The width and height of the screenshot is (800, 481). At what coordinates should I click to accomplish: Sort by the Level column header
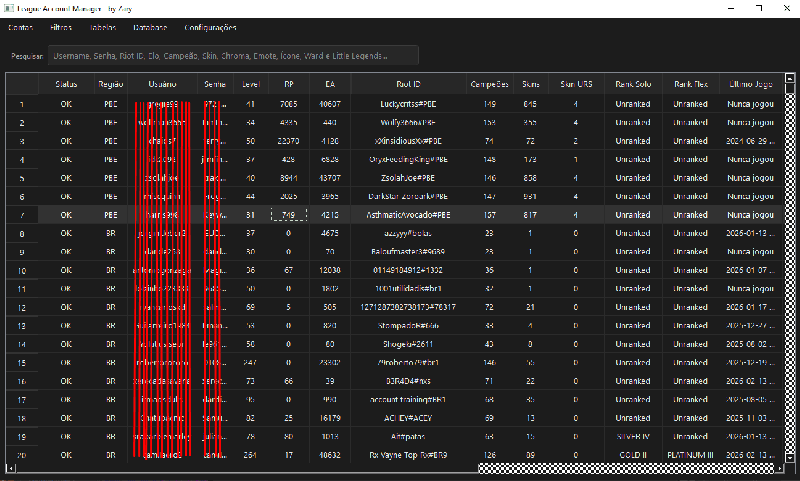tap(250, 85)
